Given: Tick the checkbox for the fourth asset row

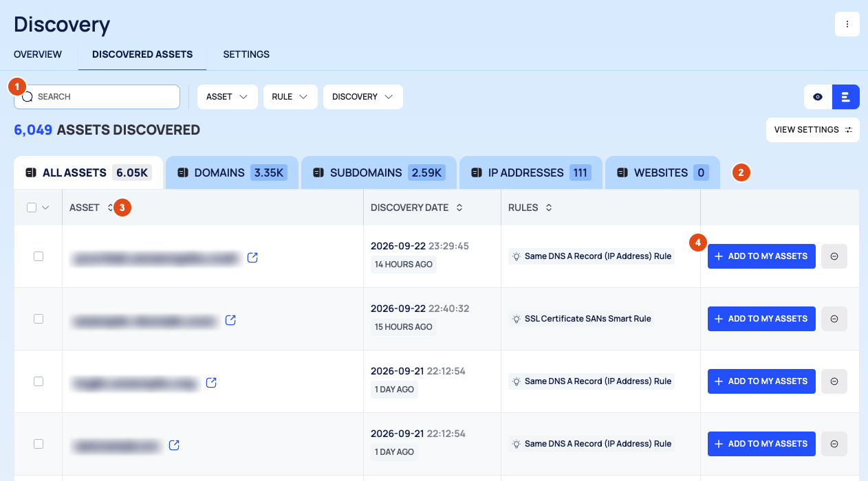Looking at the screenshot, I should 39,444.
